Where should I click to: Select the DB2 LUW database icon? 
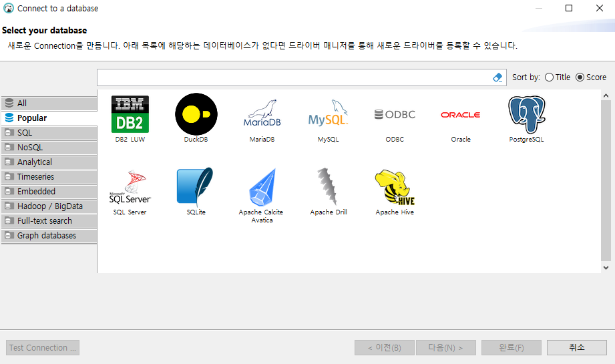tap(130, 114)
